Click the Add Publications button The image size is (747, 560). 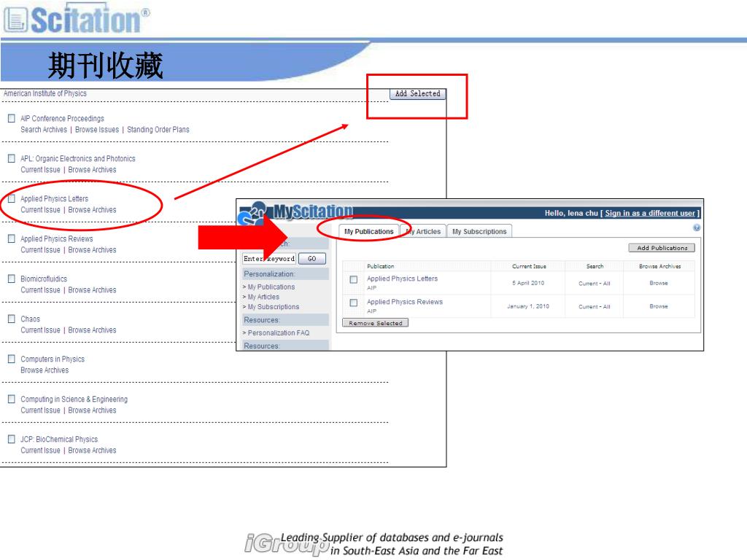[662, 248]
